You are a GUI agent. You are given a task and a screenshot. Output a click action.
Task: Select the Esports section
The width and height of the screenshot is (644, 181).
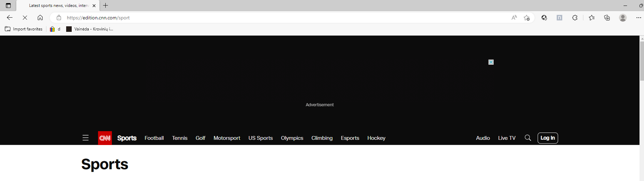350,138
